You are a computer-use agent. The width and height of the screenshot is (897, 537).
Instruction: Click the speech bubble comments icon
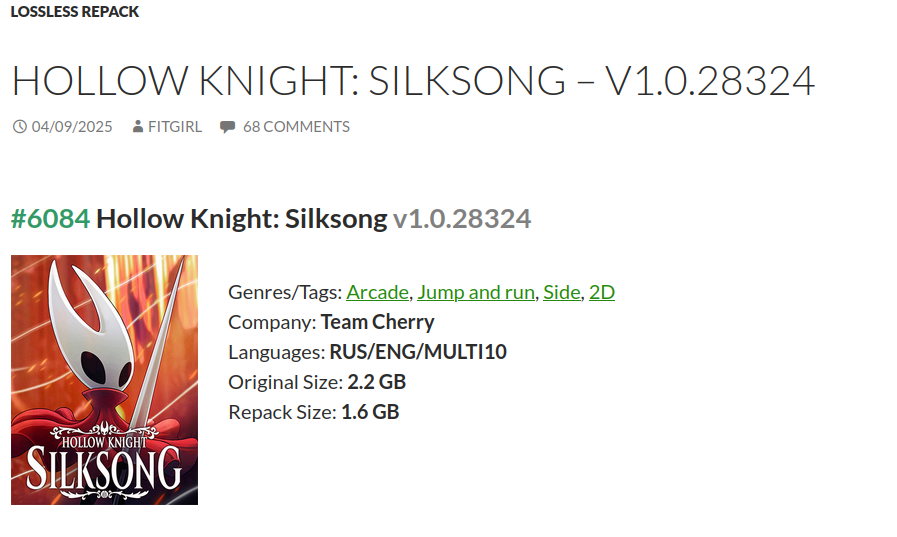tap(228, 127)
